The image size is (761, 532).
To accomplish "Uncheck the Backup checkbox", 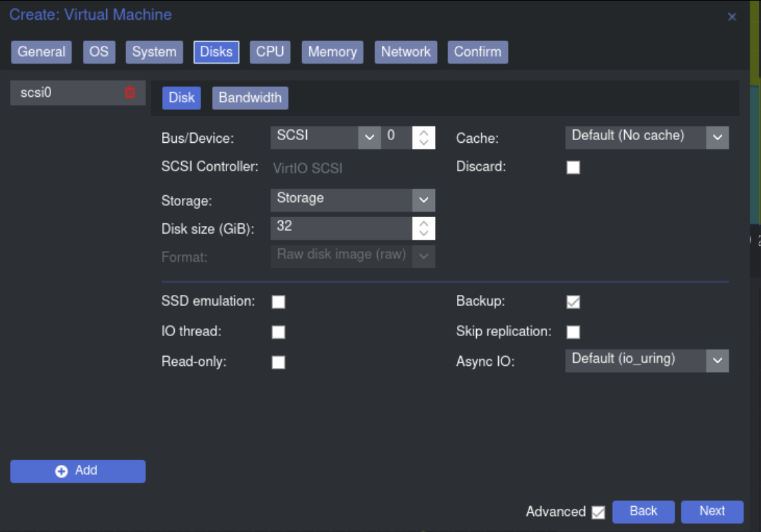I will coord(573,302).
